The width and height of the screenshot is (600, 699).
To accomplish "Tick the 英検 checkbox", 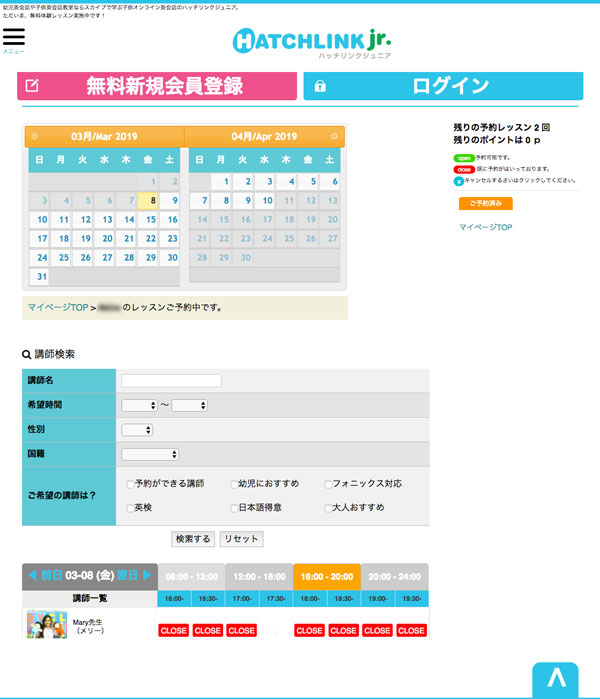I will pyautogui.click(x=131, y=508).
